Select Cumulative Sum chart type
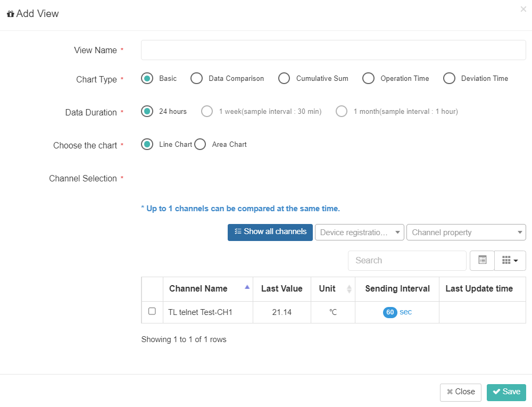532x407 pixels. point(284,78)
